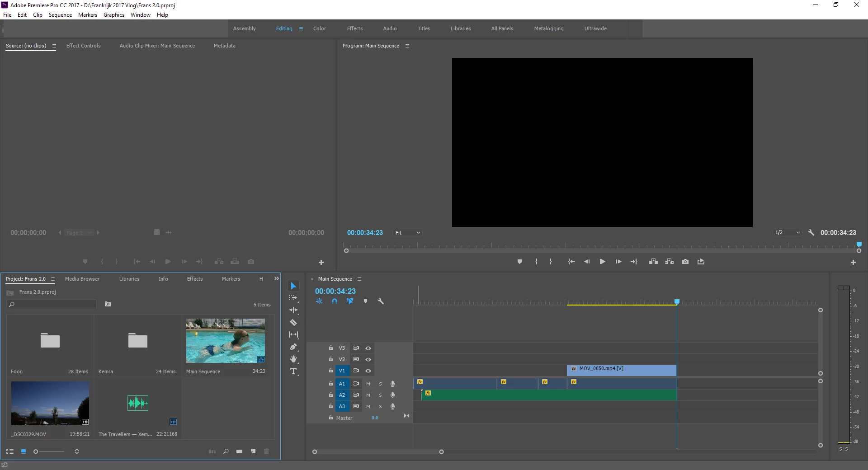This screenshot has height=470, width=868.
Task: Click Program monitor Add Marker button
Action: 519,262
